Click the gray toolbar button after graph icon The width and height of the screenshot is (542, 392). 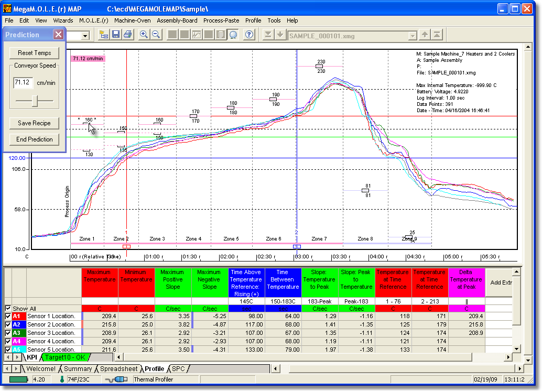209,35
